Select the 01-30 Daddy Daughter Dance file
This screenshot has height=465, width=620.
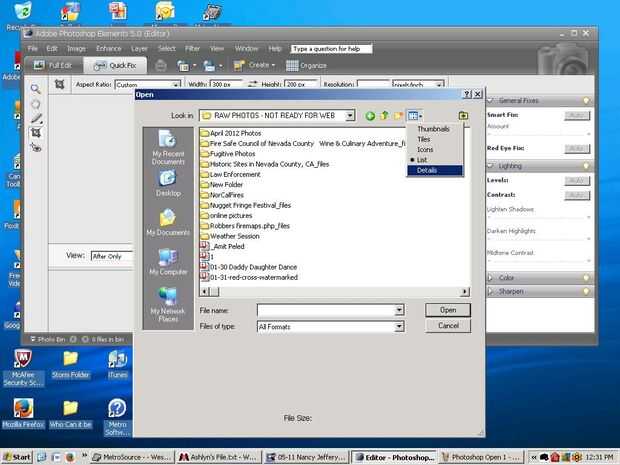(249, 267)
